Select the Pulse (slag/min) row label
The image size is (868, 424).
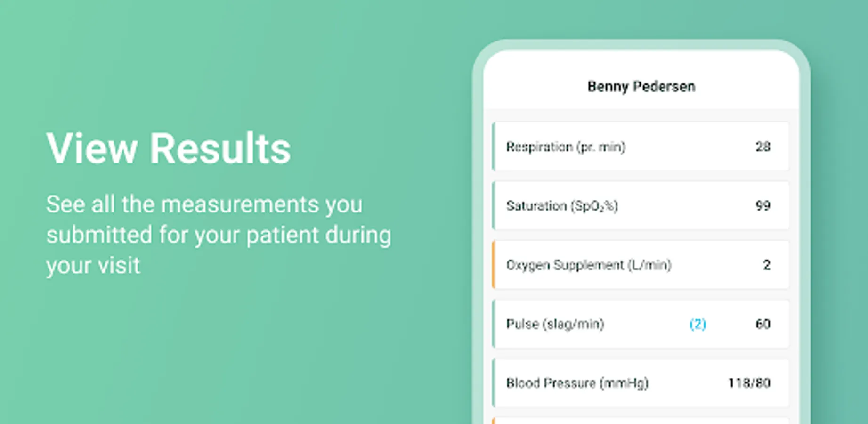point(555,324)
